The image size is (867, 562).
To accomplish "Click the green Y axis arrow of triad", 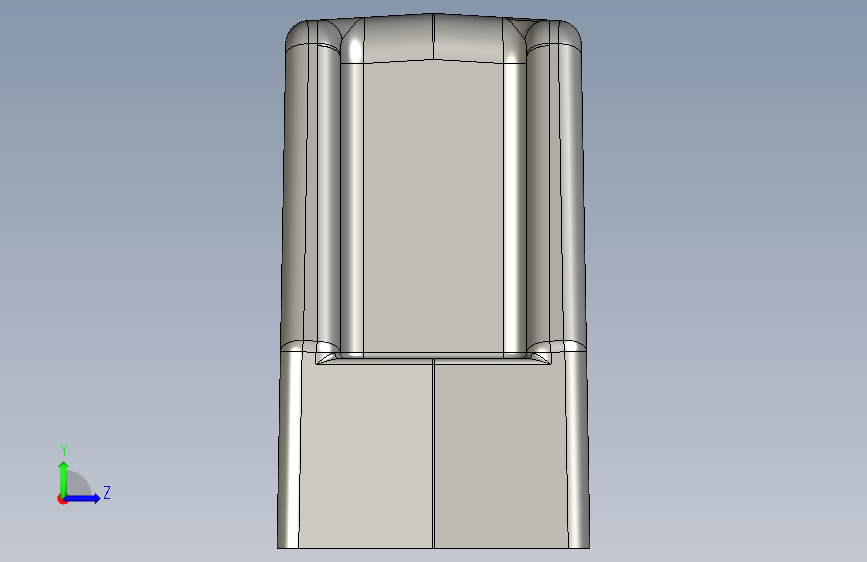I will (64, 478).
